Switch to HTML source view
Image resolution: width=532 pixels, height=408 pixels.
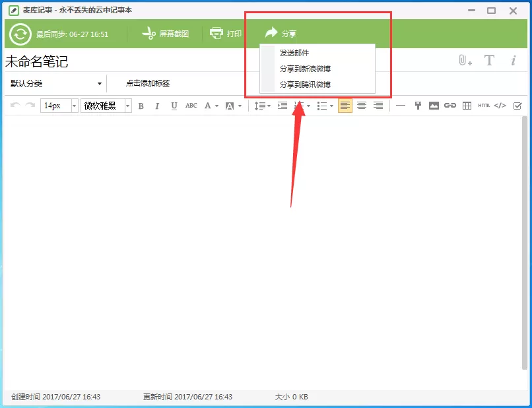tap(484, 106)
